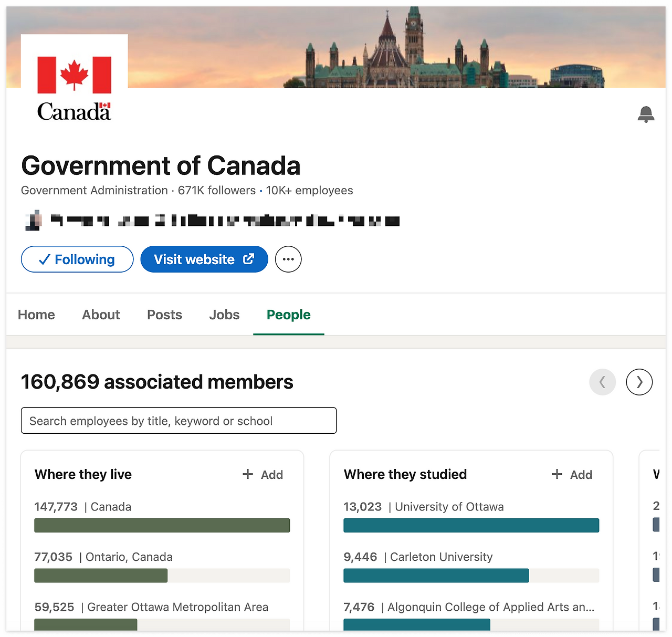Click the blurred connections line below followers
Image resolution: width=672 pixels, height=637 pixels.
(213, 221)
